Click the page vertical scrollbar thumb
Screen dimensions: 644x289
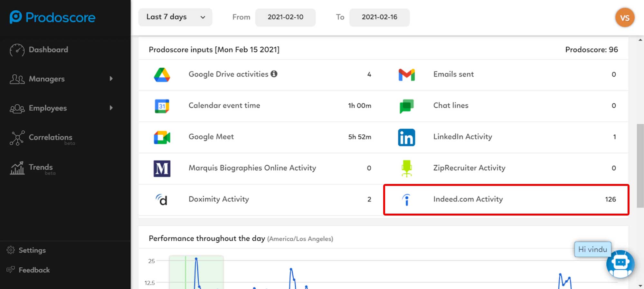640,166
